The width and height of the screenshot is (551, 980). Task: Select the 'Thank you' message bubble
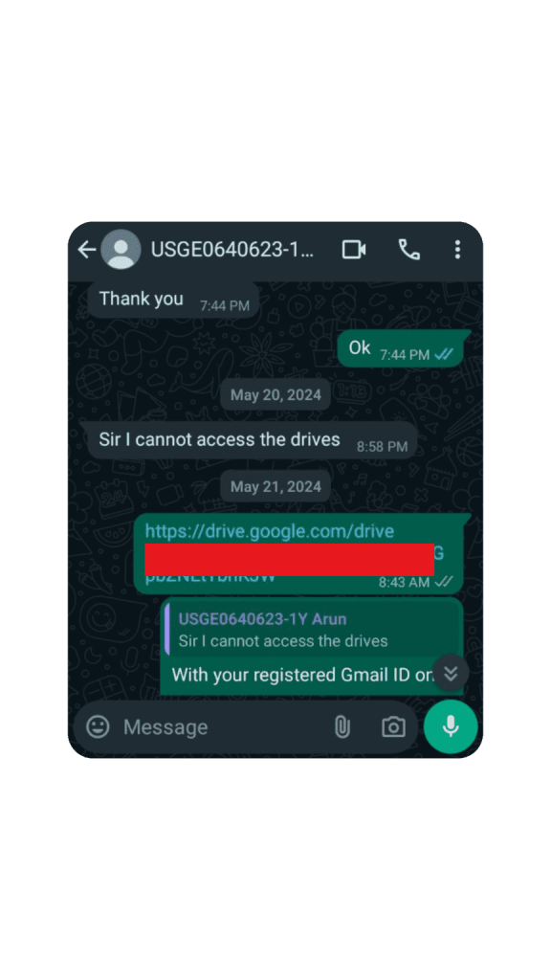tap(173, 301)
